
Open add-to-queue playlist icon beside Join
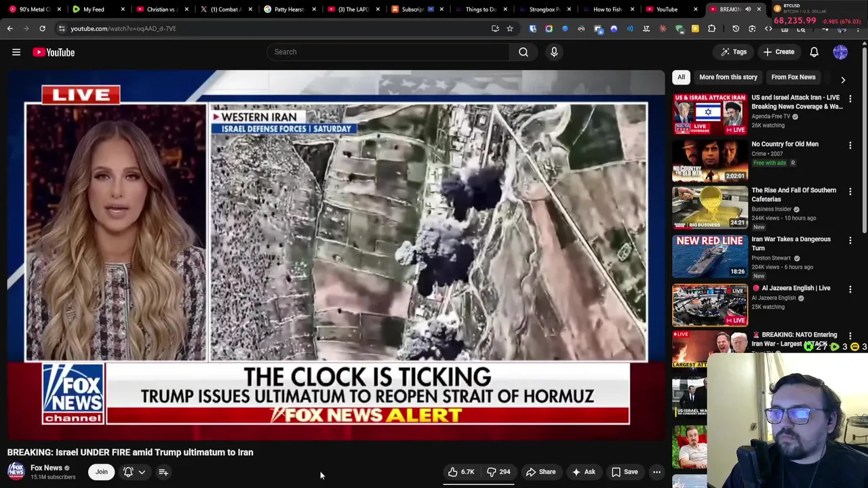pos(163,472)
